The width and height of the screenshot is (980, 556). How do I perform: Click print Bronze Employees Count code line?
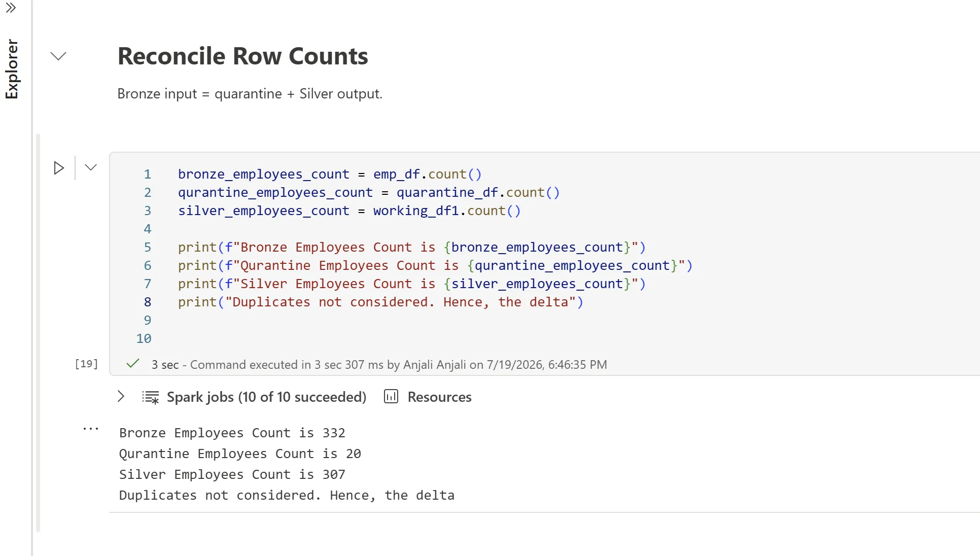point(412,247)
